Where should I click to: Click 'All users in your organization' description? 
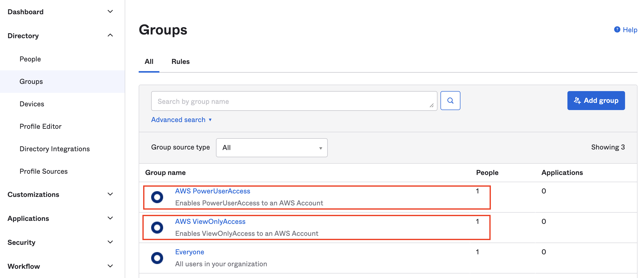point(221,264)
